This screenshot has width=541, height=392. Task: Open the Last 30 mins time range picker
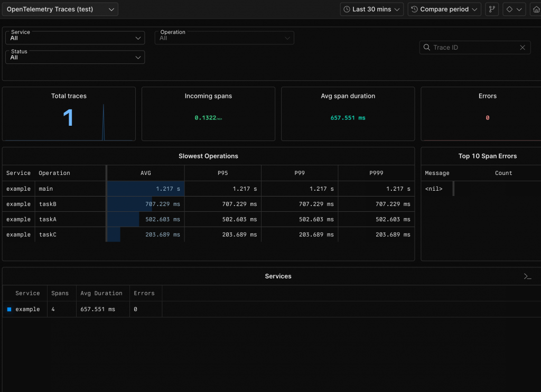click(371, 10)
